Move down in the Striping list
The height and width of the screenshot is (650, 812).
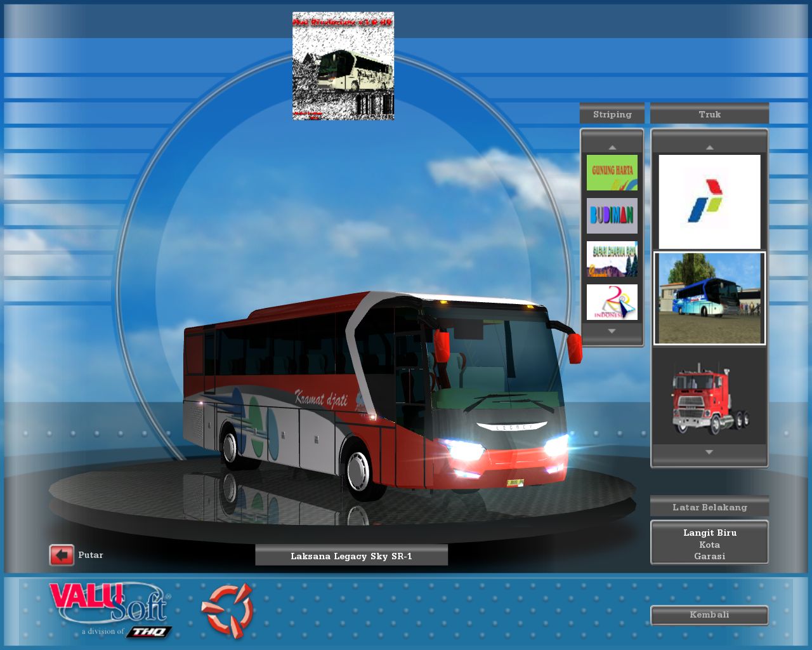pyautogui.click(x=612, y=331)
